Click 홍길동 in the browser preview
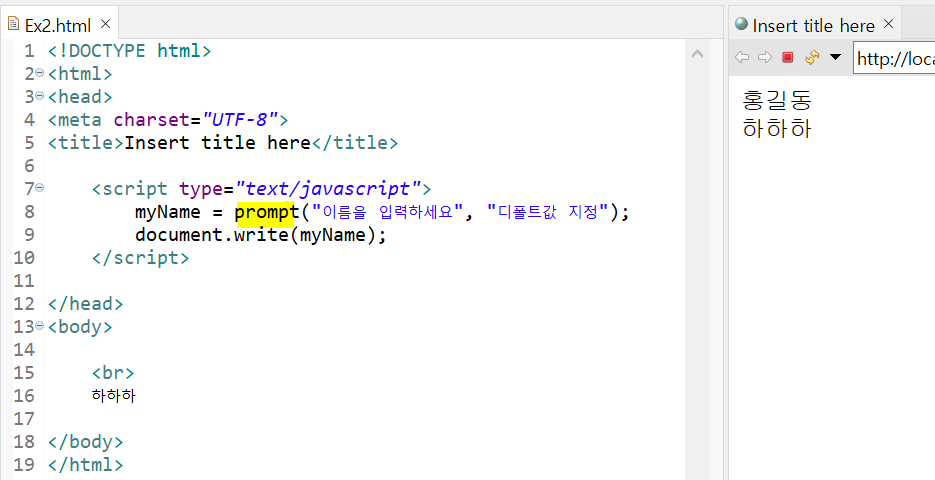Screen dimensions: 935x480 tap(777, 100)
